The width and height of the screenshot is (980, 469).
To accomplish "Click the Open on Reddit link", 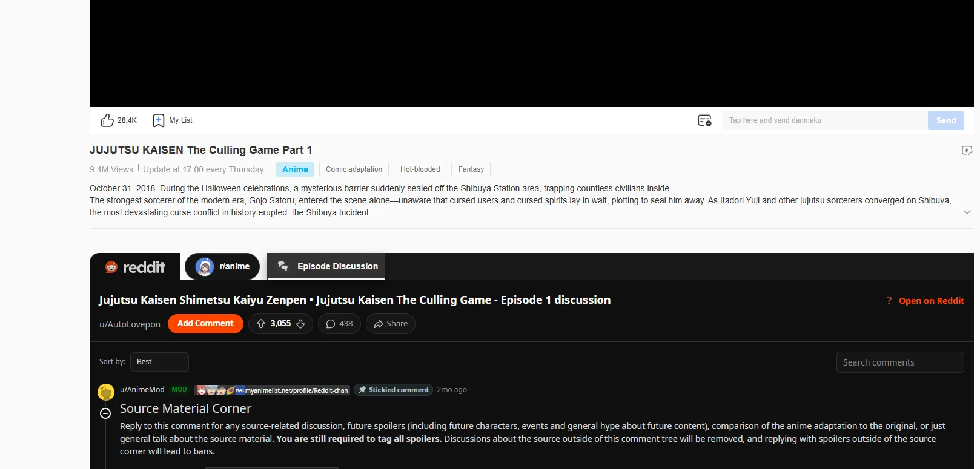I will click(x=932, y=301).
